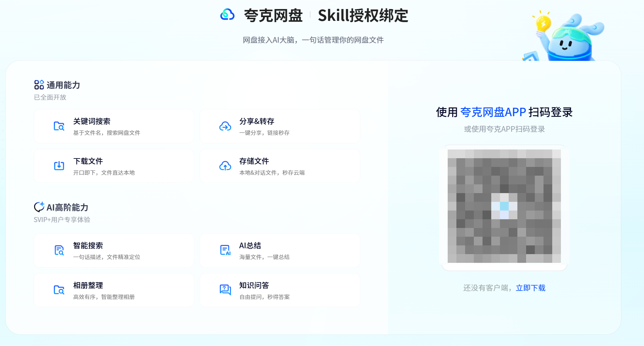Click the 通用能力 section heading

point(63,85)
